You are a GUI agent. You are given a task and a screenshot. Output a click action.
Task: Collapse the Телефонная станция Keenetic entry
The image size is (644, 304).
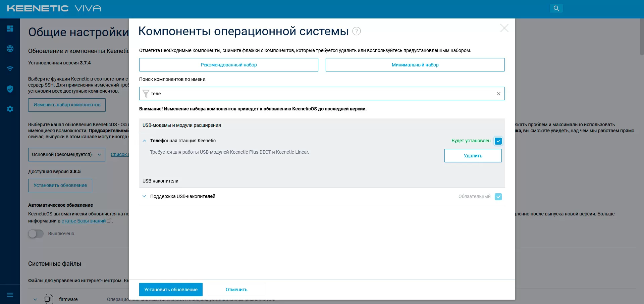tap(145, 141)
